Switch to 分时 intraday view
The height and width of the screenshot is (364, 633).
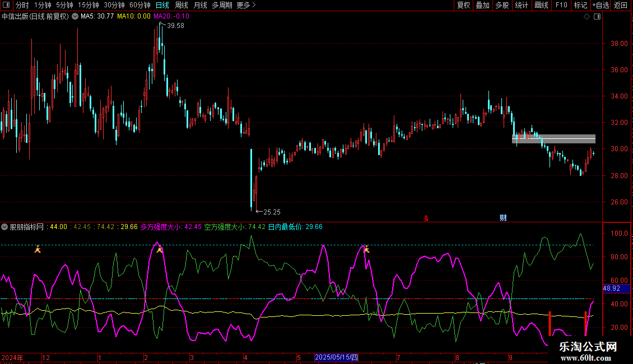point(22,5)
